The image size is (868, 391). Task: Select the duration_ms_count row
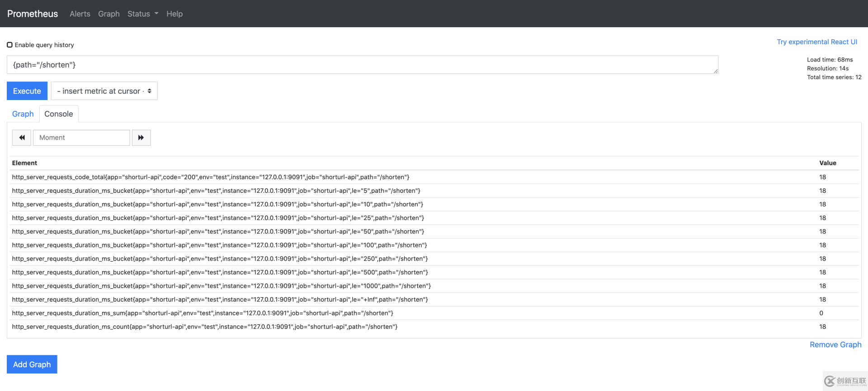point(434,327)
